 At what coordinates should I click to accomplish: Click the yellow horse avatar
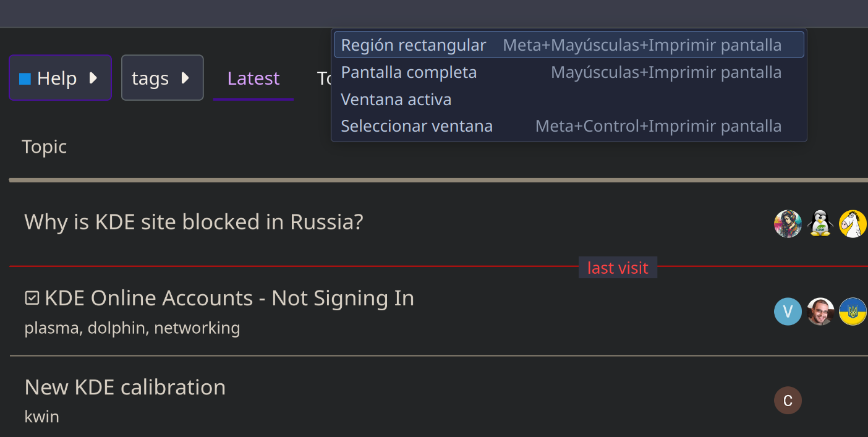coord(853,224)
